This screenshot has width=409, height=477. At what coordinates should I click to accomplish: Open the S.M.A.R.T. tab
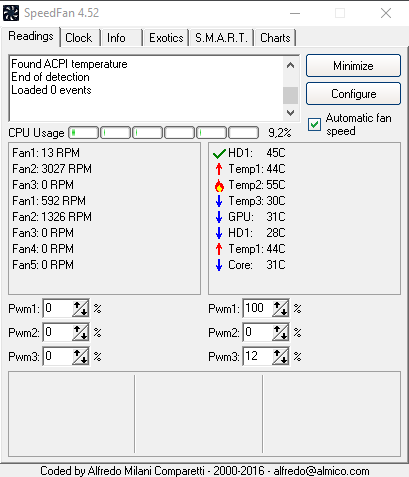[221, 38]
